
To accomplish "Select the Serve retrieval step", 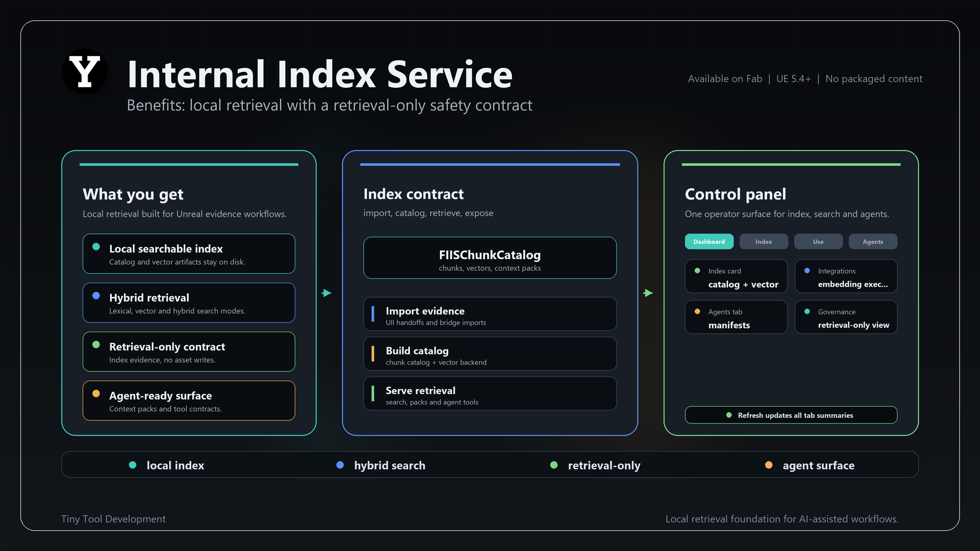I will [490, 394].
